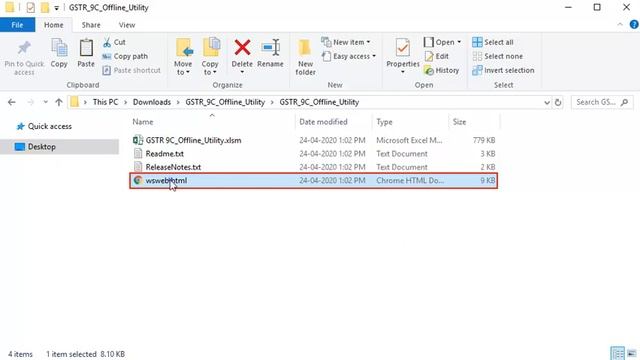
Task: Sort by Type column header
Action: point(384,122)
